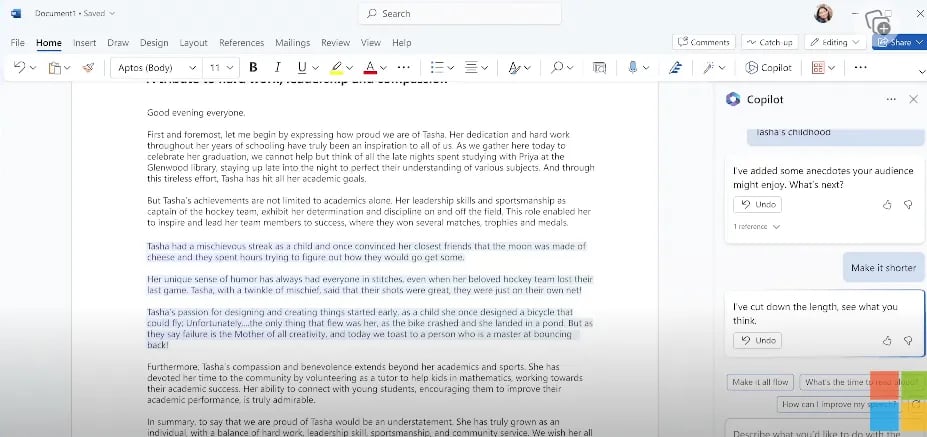Apply the yellow text highlight color
The height and width of the screenshot is (437, 927).
336,67
